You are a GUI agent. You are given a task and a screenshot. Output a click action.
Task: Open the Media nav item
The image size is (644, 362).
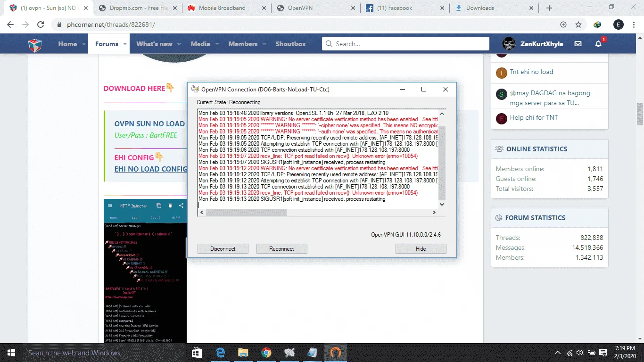[200, 44]
